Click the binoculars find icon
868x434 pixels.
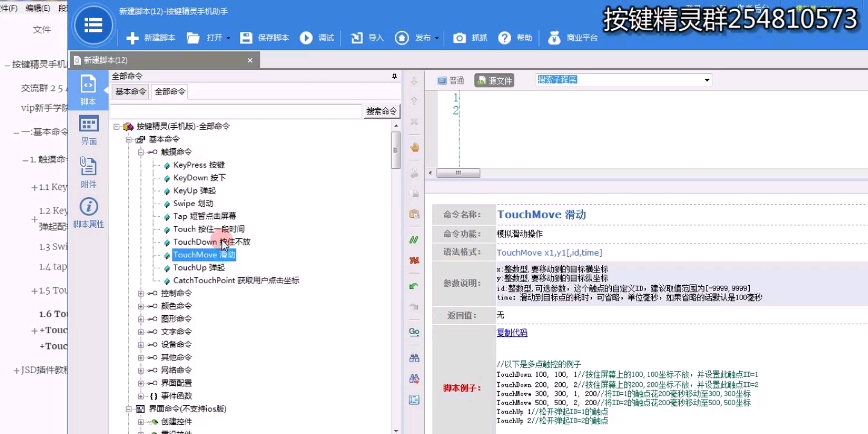414,358
